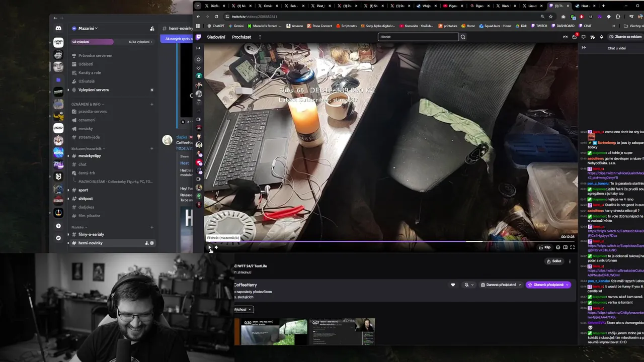Collapse the Twitch chat panel arrow
This screenshot has width=644, height=362.
click(x=584, y=48)
